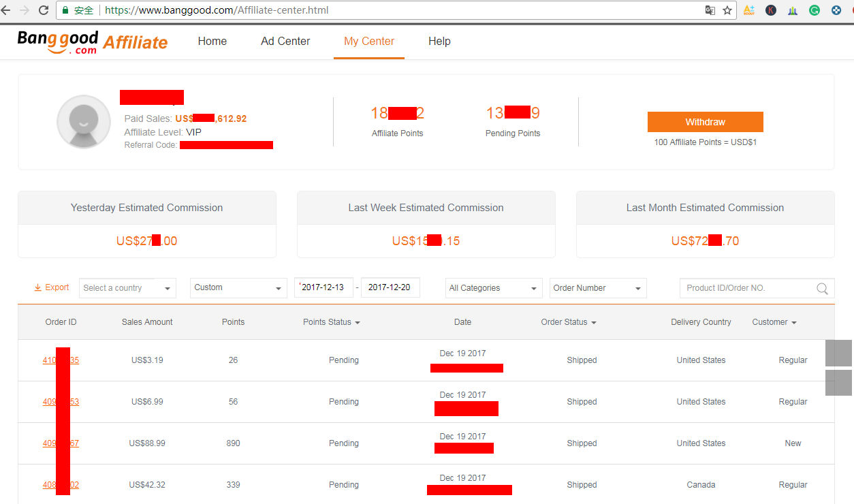The height and width of the screenshot is (504, 854).
Task: Click the browser forward arrow
Action: [25, 10]
